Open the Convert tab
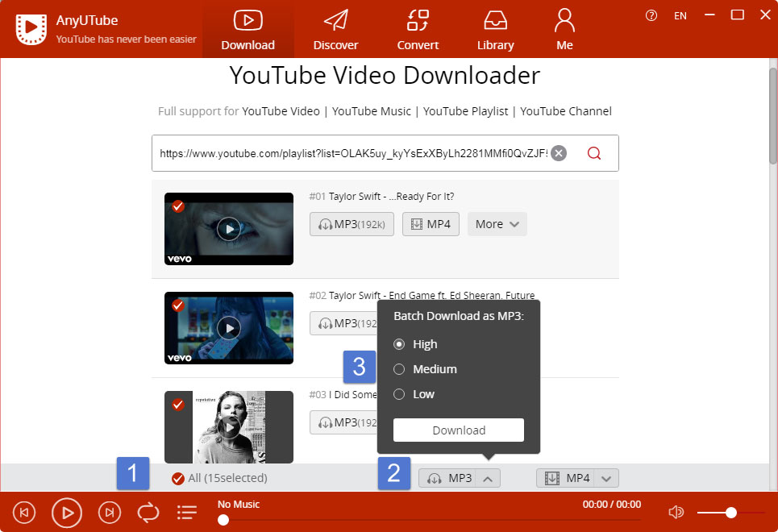 (x=418, y=29)
